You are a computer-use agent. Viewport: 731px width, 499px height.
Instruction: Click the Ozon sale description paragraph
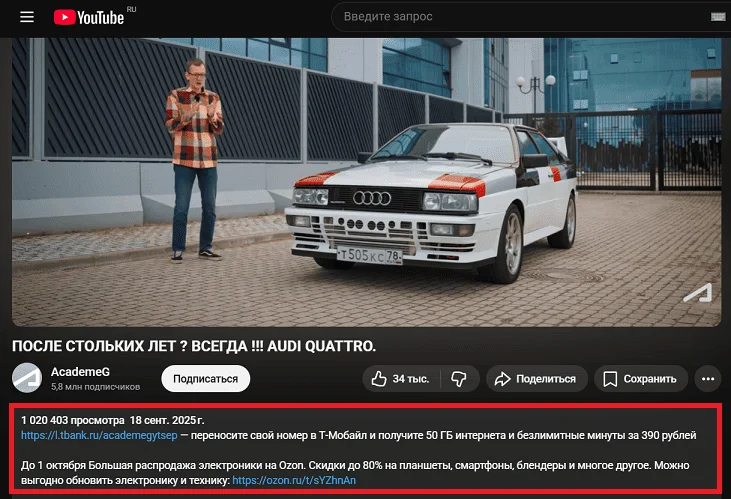tap(355, 472)
